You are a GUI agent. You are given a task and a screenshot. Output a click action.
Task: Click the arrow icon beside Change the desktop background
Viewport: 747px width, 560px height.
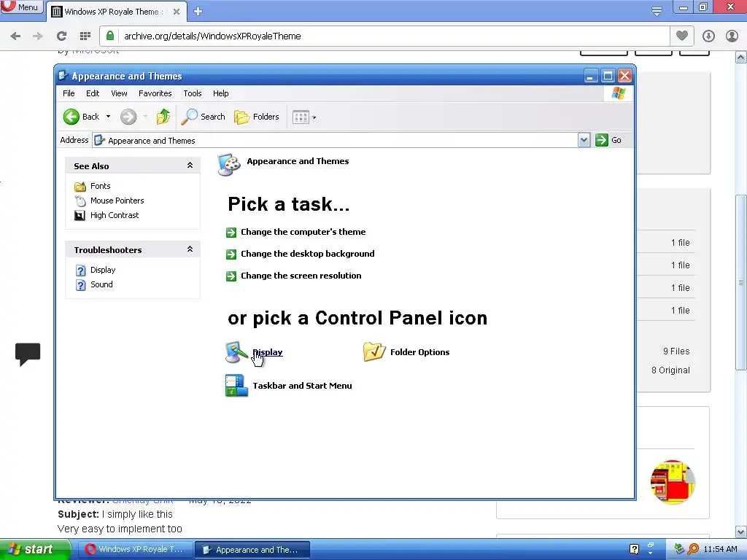[231, 254]
